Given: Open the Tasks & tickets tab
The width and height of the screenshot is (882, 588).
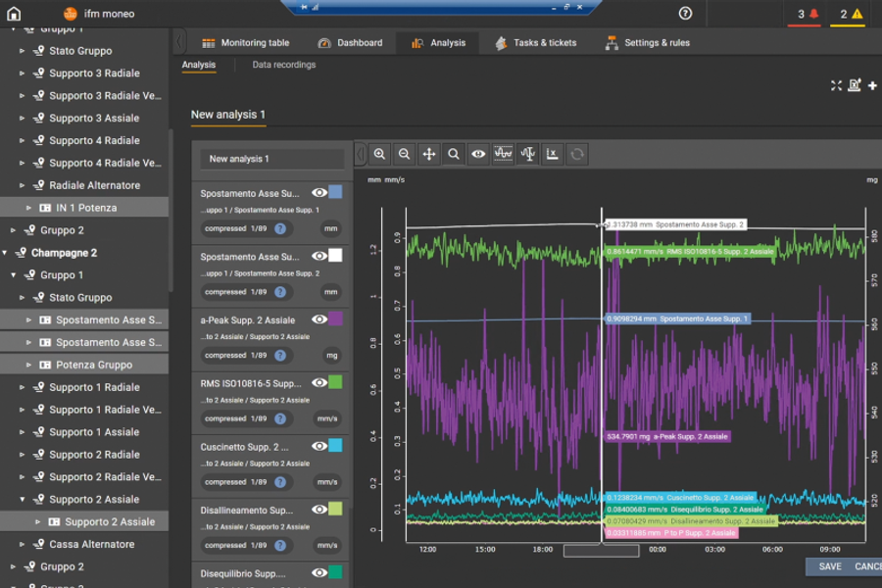Looking at the screenshot, I should click(x=536, y=43).
